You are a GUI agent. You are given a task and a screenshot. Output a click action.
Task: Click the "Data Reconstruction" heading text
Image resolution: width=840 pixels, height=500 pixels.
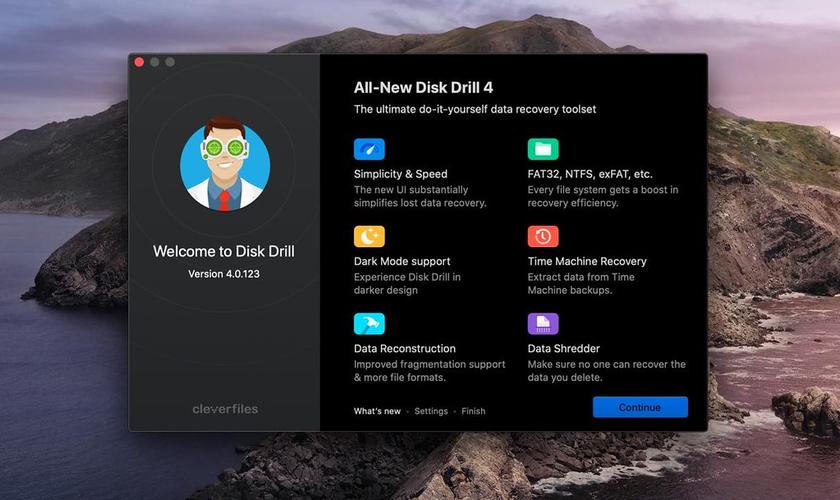tap(405, 349)
